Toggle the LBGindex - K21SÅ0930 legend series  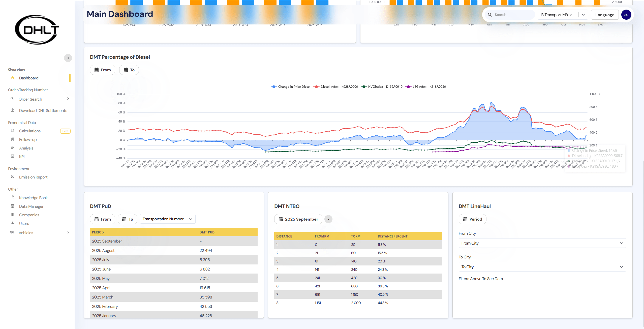426,86
